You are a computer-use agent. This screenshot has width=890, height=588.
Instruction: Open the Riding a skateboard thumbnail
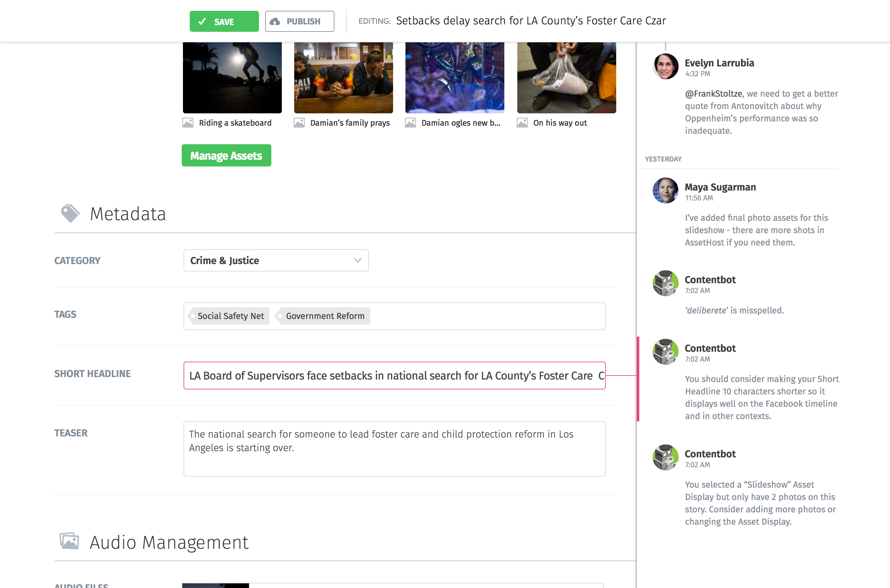[x=232, y=78]
